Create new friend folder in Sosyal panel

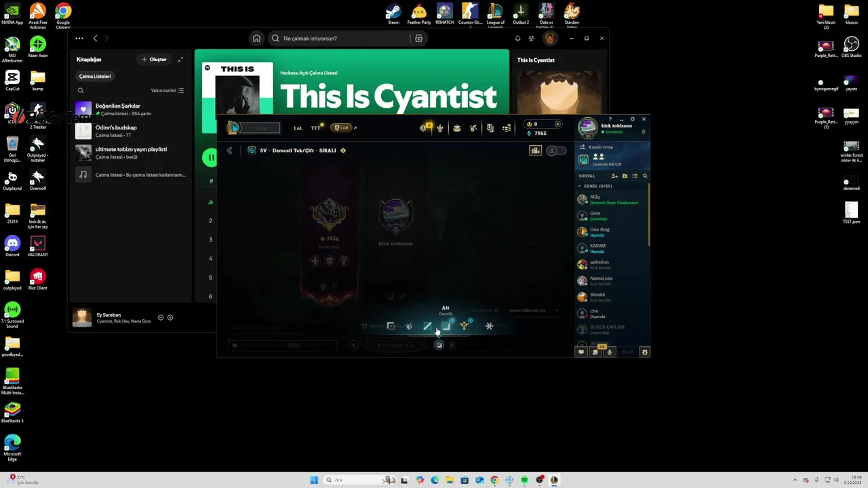coord(625,176)
